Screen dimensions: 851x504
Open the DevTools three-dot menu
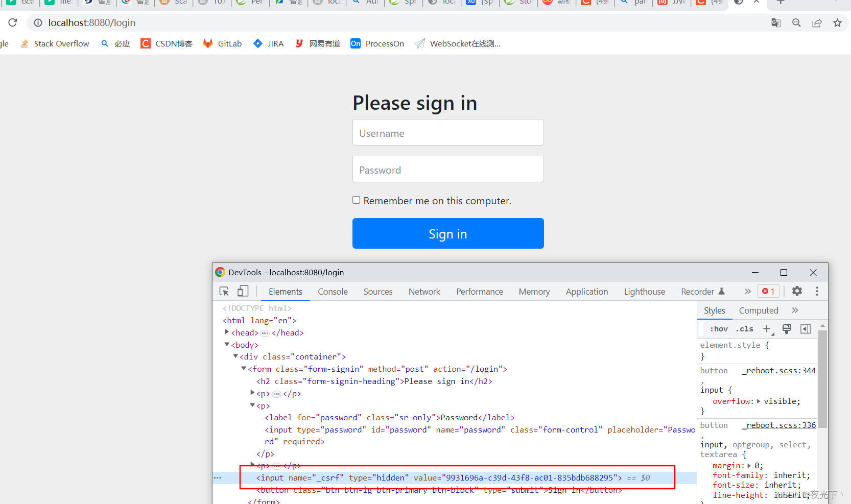817,291
